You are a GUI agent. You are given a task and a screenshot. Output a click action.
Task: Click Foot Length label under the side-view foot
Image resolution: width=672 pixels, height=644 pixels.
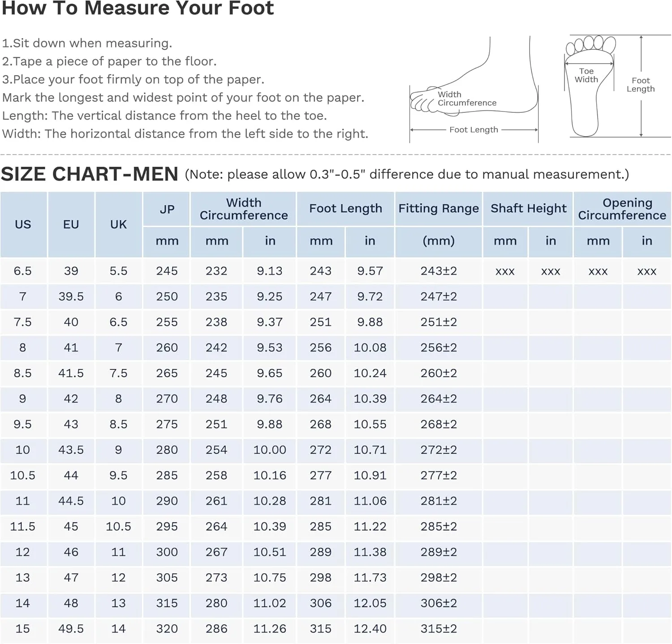point(474,130)
